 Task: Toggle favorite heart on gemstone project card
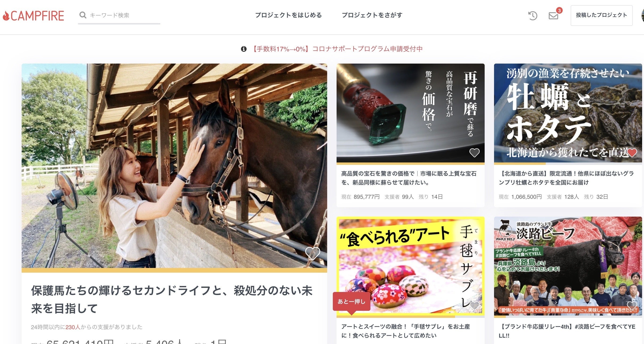point(474,153)
